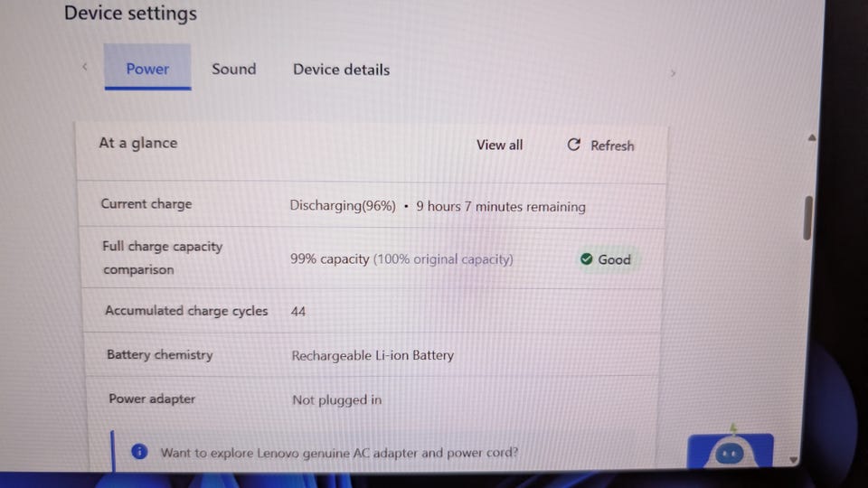Click the At a glance heading
Viewport: 868px width, 488px height.
pos(137,144)
